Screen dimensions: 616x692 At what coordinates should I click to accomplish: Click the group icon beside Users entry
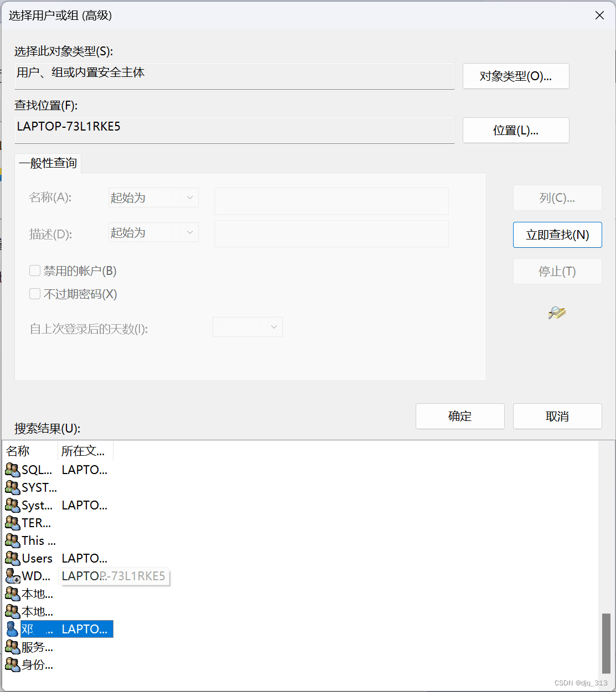(x=12, y=558)
